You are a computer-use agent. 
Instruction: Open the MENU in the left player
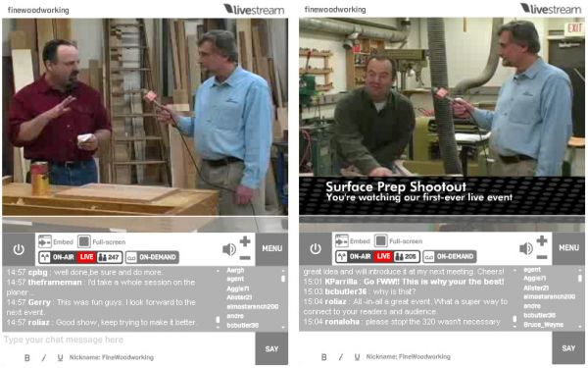pyautogui.click(x=271, y=248)
